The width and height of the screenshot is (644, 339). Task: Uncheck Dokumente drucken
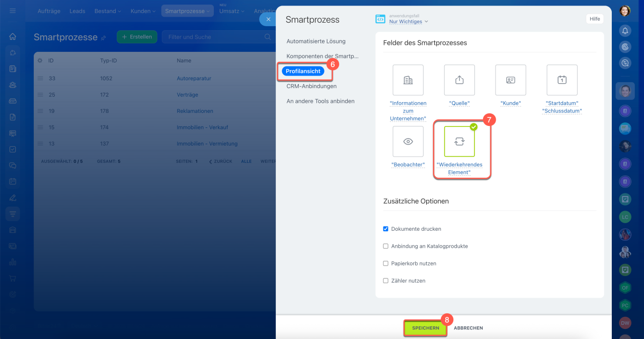(x=386, y=229)
